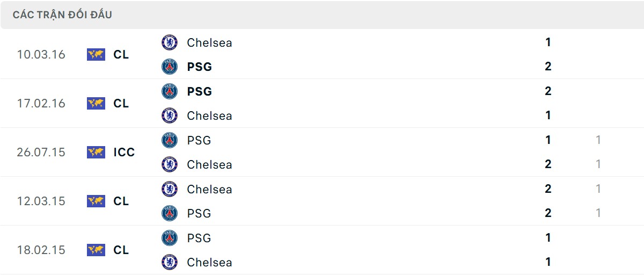Click PSG crest in 17.02.16 match
644x275 pixels.
tap(170, 91)
